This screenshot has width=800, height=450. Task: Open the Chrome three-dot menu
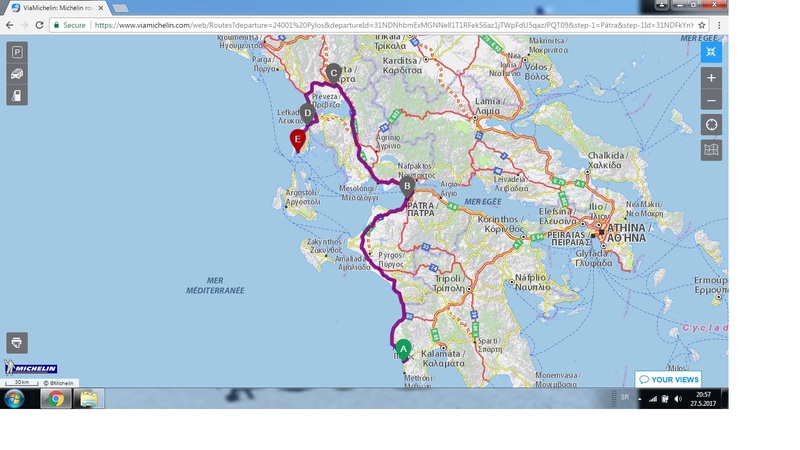(719, 25)
